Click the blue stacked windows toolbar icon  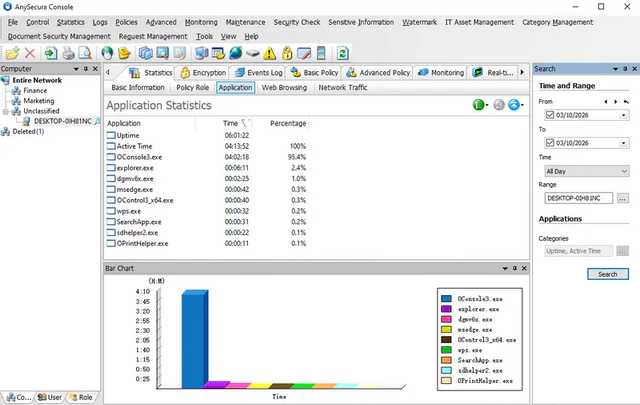(x=145, y=53)
